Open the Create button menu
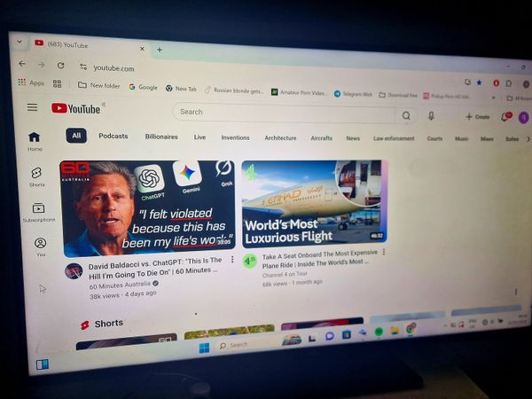The width and height of the screenshot is (532, 399). 477,117
